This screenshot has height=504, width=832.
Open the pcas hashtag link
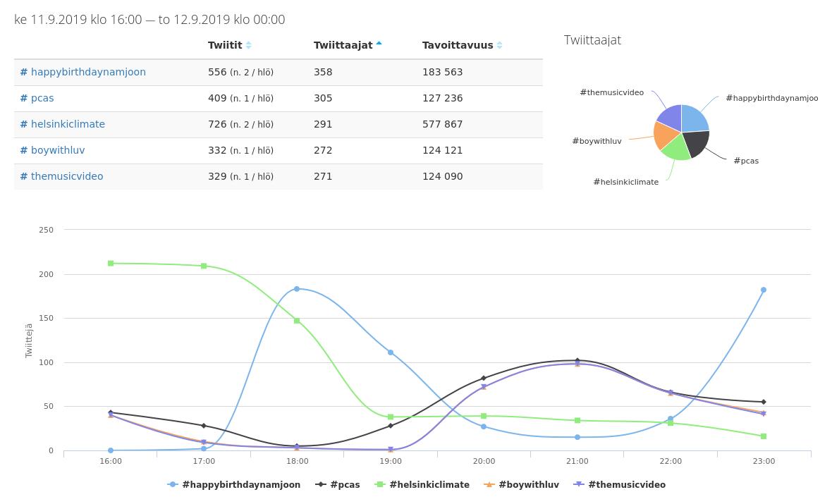click(37, 98)
